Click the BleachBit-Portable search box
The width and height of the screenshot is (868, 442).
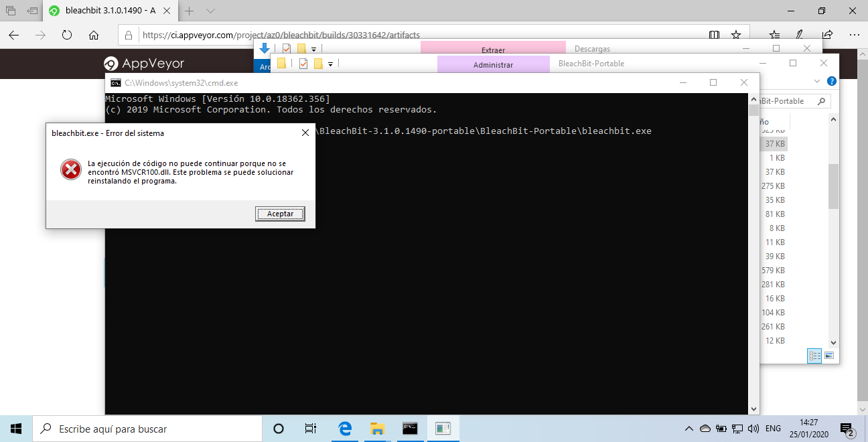794,101
